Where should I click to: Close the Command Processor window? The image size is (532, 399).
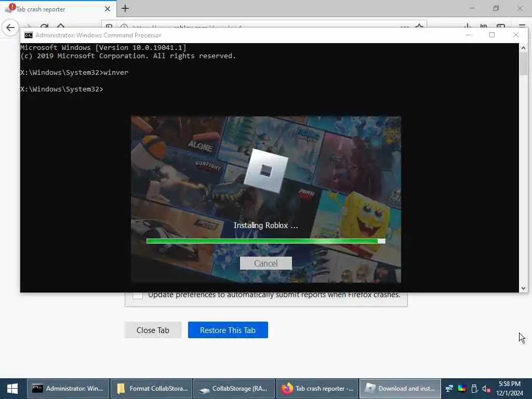click(516, 35)
